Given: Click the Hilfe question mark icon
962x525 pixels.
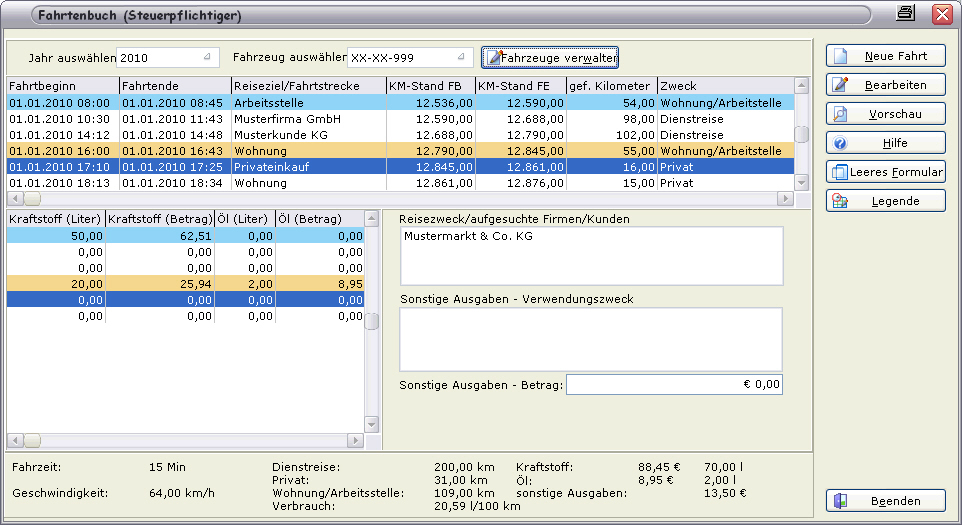Looking at the screenshot, I should [x=841, y=144].
